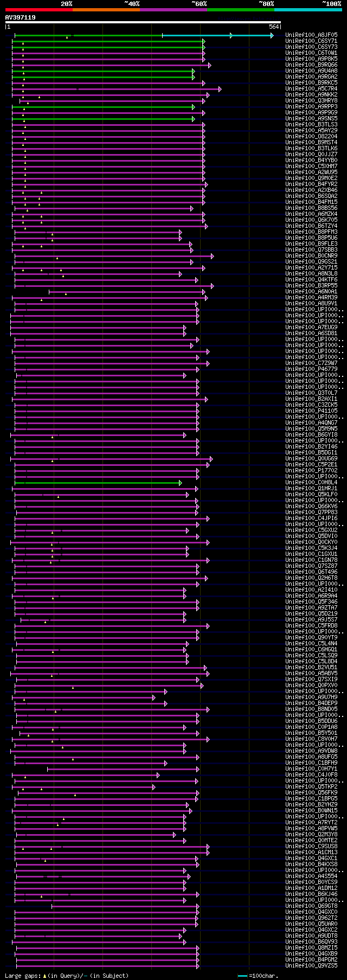Click label UniRef100_A9RPP3

pyautogui.click(x=311, y=107)
